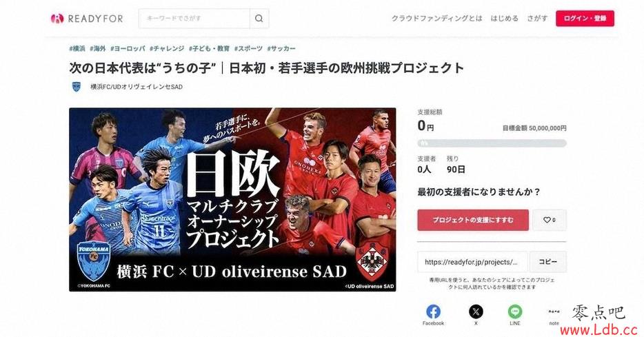
Task: Open クラウドファンディングとは menu item
Action: [437, 19]
